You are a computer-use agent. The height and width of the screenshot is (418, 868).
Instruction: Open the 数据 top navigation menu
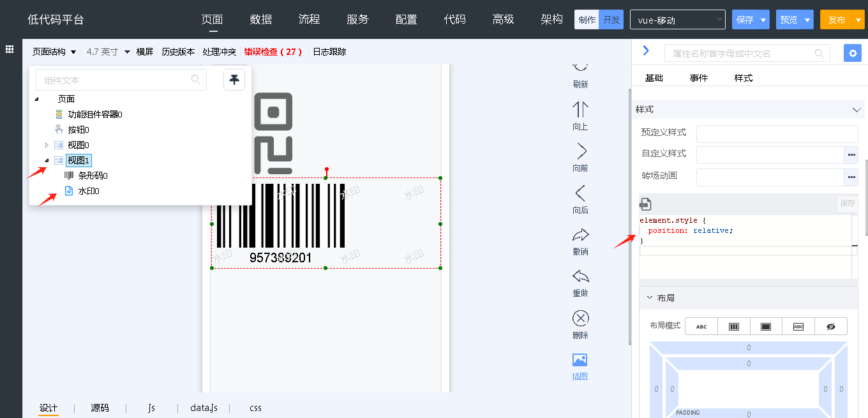tap(261, 19)
